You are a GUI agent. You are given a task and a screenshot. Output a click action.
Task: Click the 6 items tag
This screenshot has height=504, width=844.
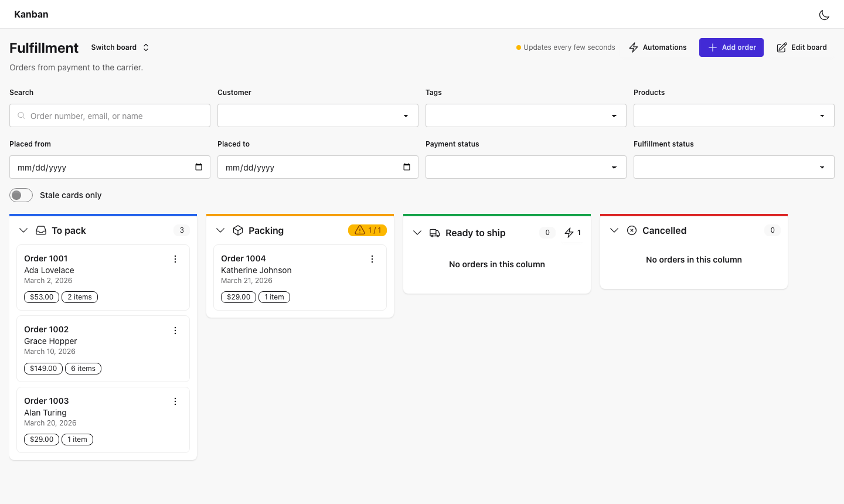pos(83,369)
